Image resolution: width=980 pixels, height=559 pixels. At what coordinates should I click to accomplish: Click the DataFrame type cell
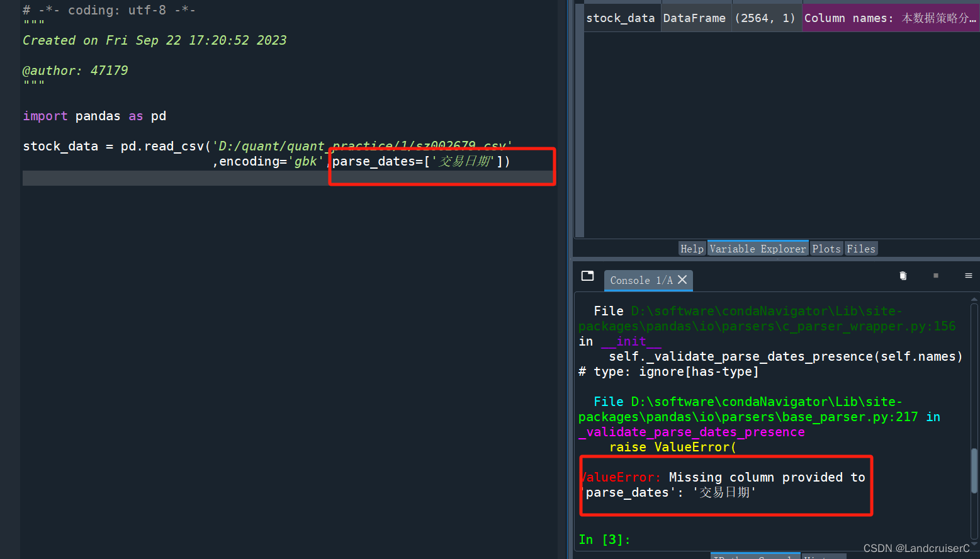pos(695,18)
